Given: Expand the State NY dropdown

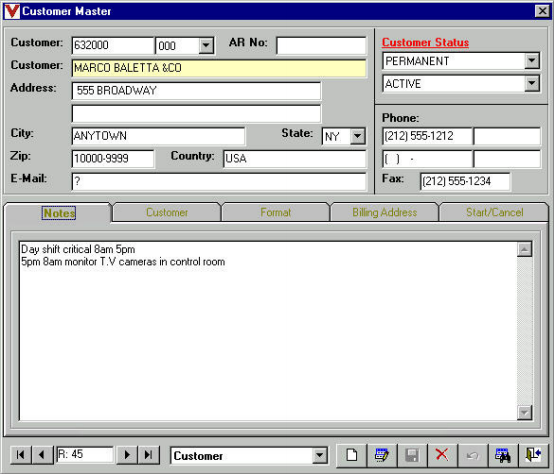Looking at the screenshot, I should point(358,136).
